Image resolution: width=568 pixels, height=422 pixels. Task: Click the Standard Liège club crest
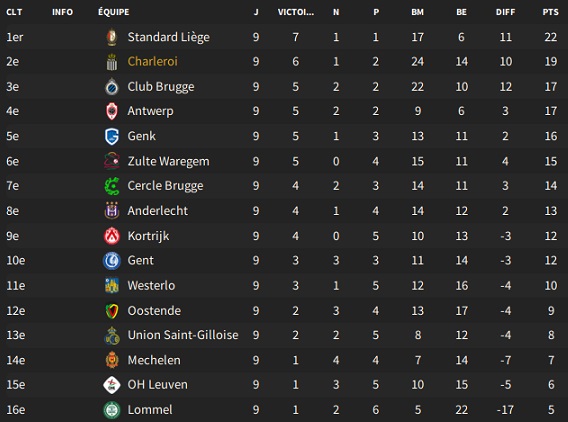112,37
